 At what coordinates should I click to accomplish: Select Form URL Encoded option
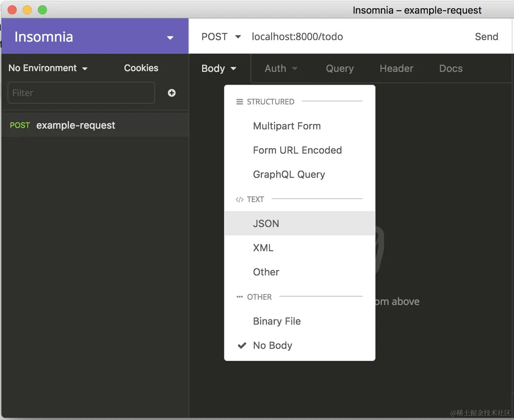click(297, 150)
